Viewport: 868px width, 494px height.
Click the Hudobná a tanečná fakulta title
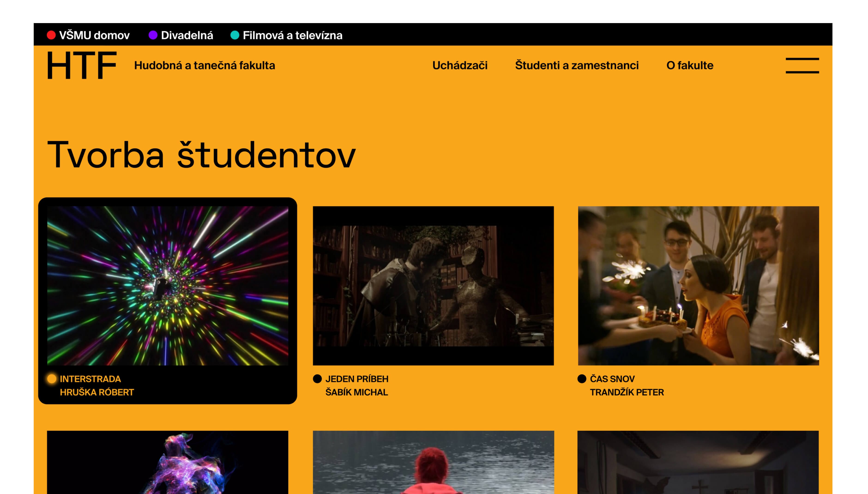pyautogui.click(x=205, y=65)
